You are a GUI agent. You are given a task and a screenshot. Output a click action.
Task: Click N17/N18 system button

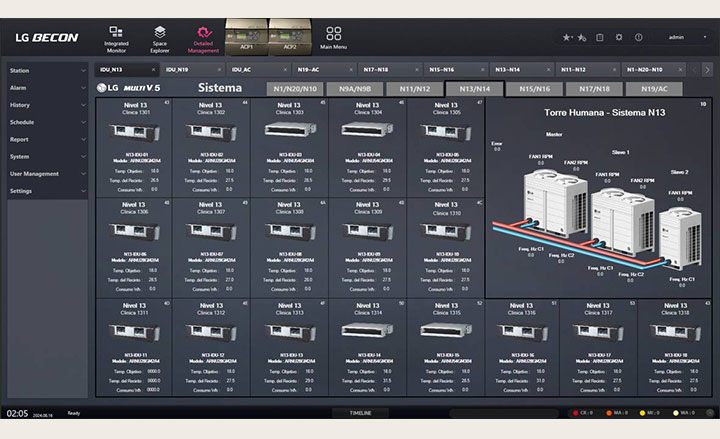[x=594, y=89]
